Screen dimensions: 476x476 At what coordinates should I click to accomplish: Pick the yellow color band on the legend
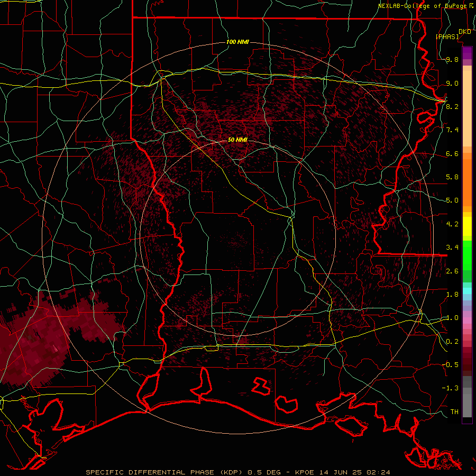pyautogui.click(x=467, y=226)
